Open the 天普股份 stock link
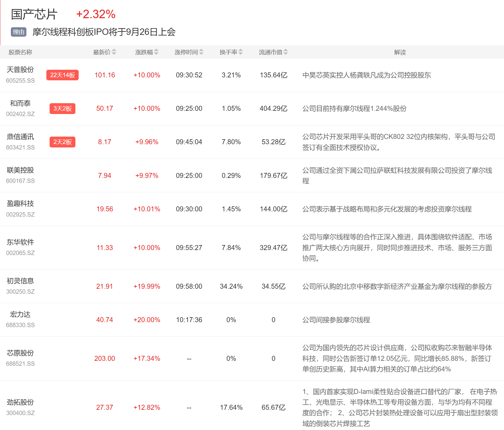 (20, 70)
